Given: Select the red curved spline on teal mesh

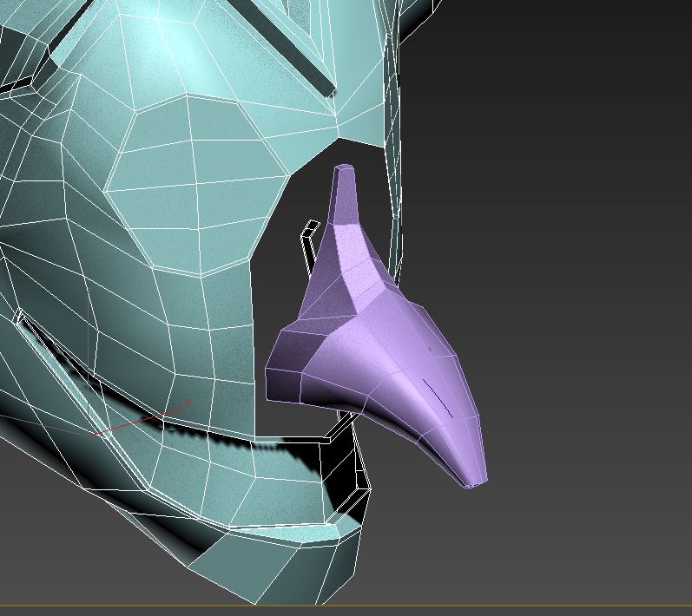Looking at the screenshot, I should coord(139,422).
